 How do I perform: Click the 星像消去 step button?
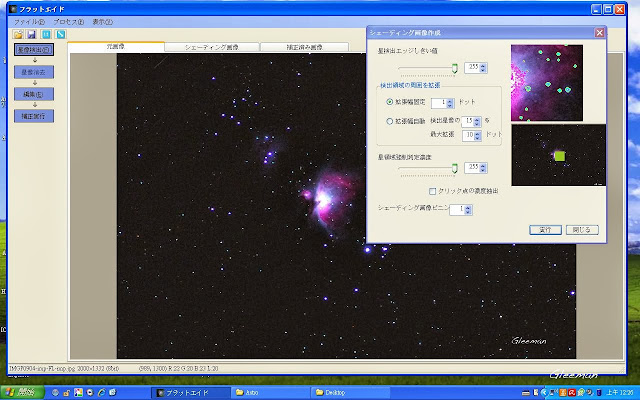34,72
